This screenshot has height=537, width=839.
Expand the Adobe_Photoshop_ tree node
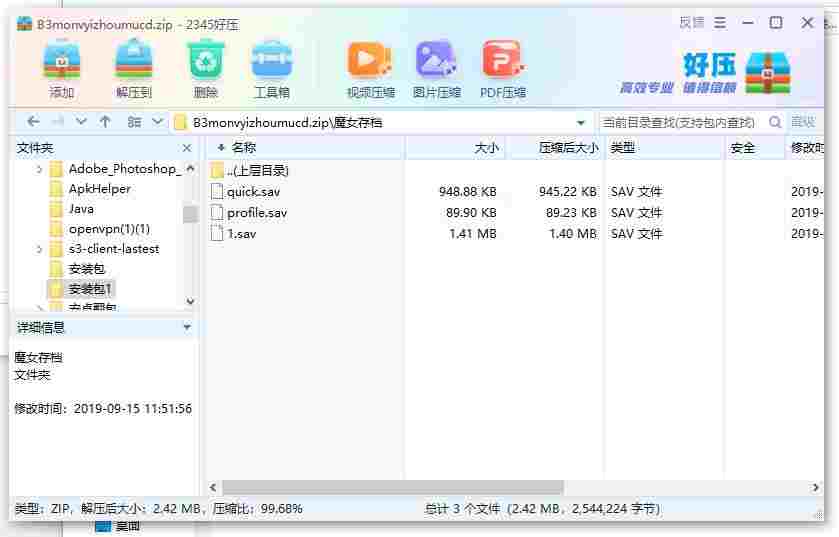(x=39, y=170)
